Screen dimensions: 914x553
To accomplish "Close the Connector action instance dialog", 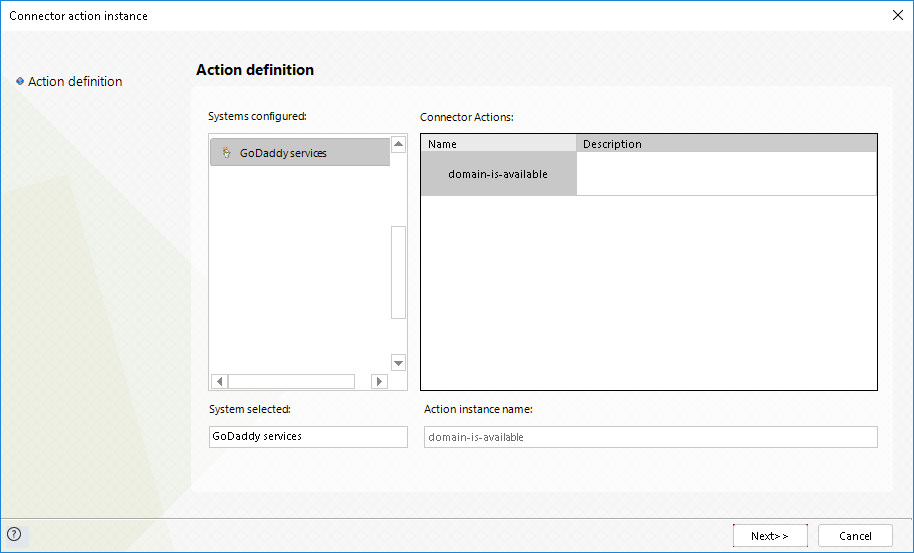I will point(897,15).
